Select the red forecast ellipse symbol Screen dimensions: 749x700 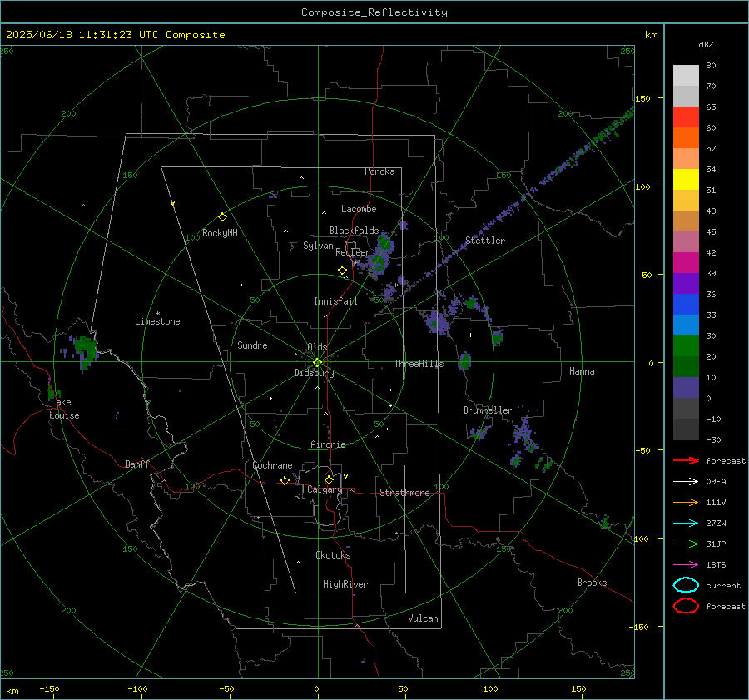point(686,606)
